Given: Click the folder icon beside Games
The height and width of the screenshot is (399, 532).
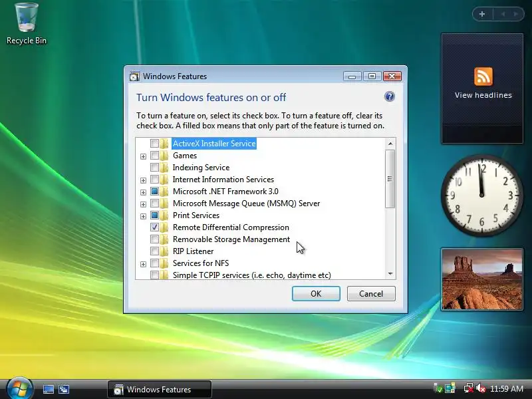Looking at the screenshot, I should click(164, 156).
